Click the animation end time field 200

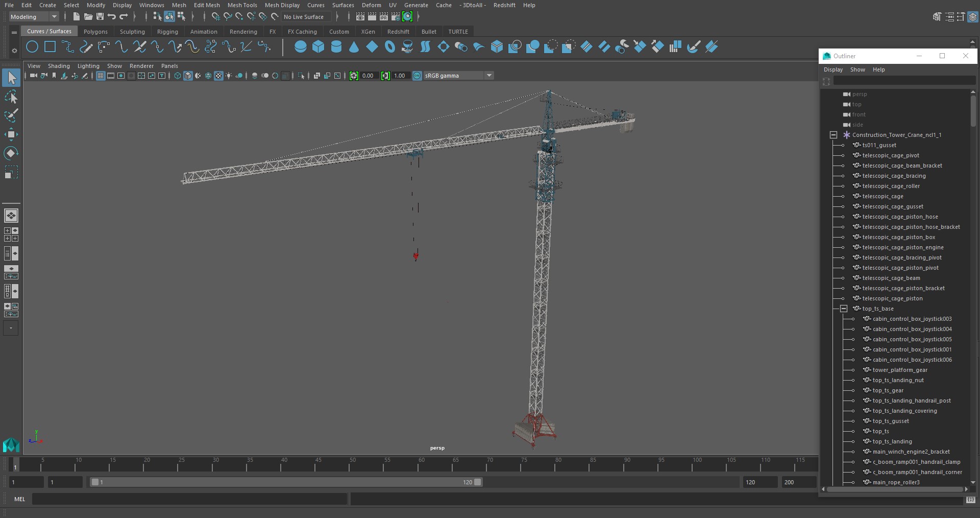[x=799, y=482]
